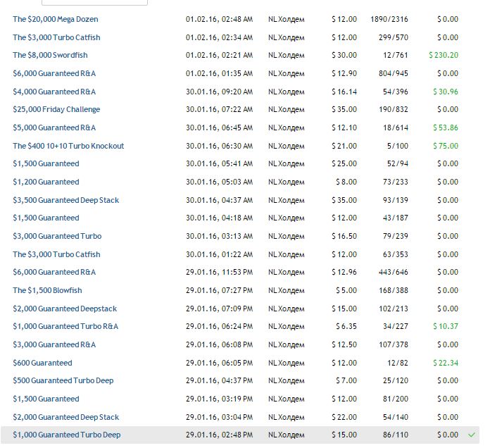Open the $600 Guaranteed tournament
This screenshot has width=490, height=448.
(x=42, y=363)
